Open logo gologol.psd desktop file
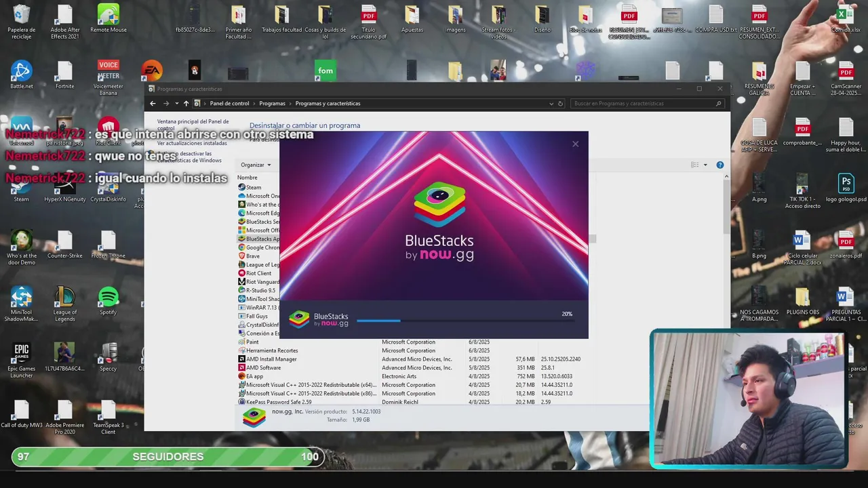Screen dimensions: 868x488 point(846,188)
